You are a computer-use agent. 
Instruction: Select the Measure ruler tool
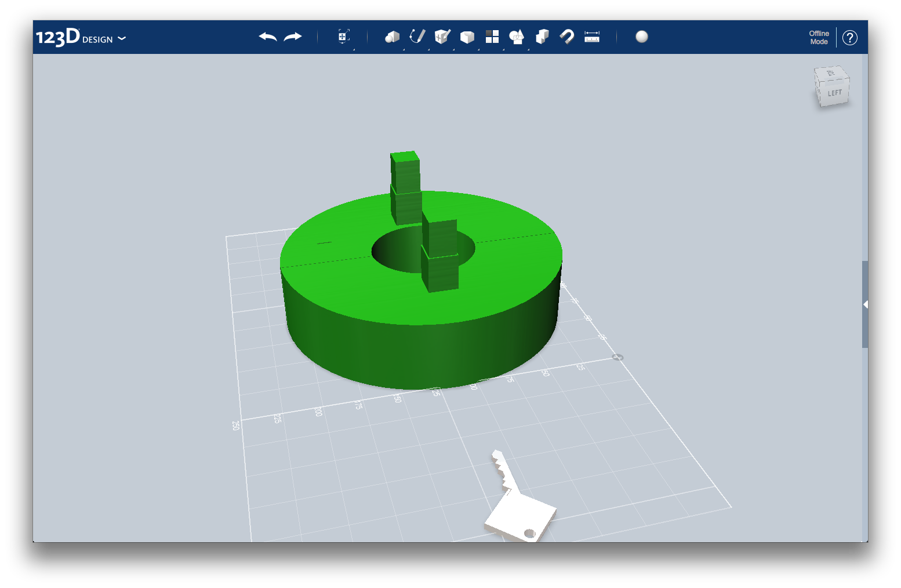tap(592, 37)
